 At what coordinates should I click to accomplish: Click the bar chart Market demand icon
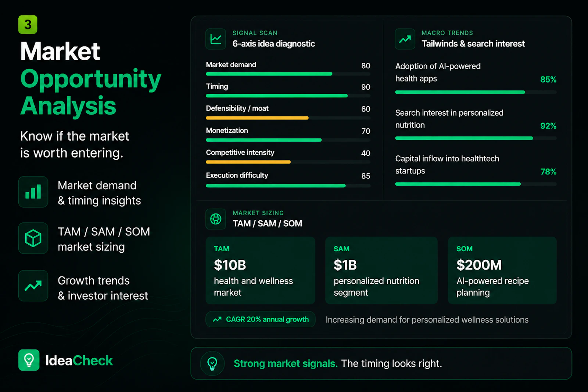point(33,192)
